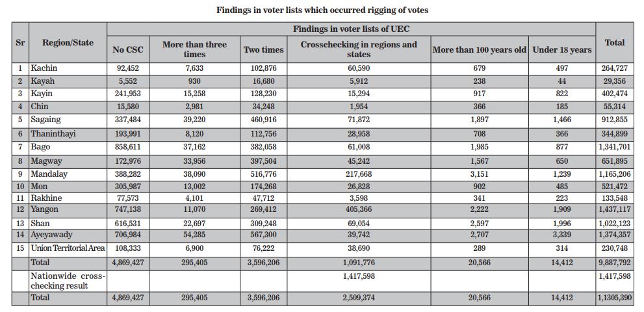Click the Ayeyawady total value 1,374,357
644x312 pixels.
(x=614, y=235)
